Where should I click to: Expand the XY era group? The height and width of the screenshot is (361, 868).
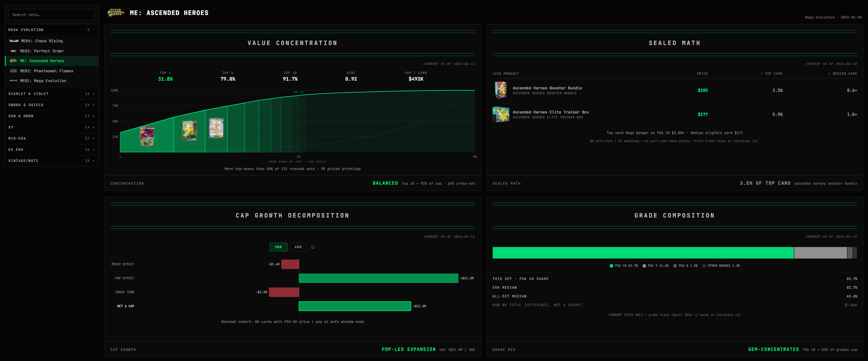pyautogui.click(x=52, y=127)
